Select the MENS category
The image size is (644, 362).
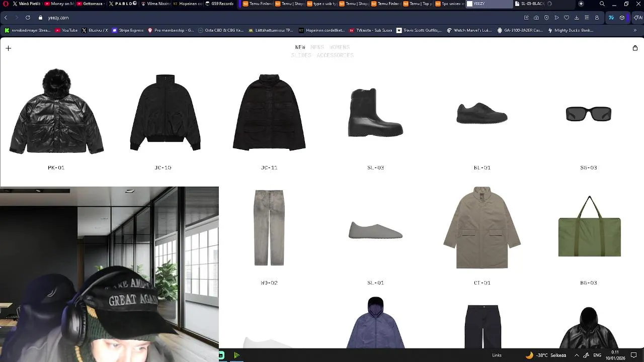317,47
